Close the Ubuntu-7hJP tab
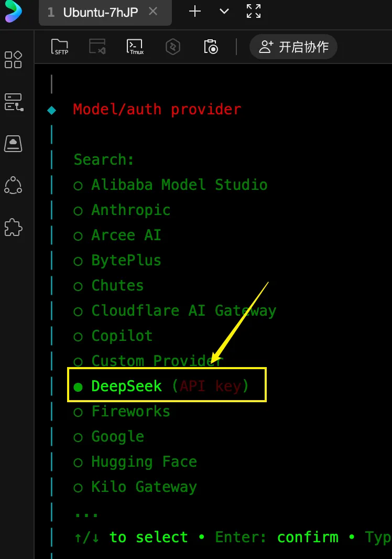 tap(153, 12)
